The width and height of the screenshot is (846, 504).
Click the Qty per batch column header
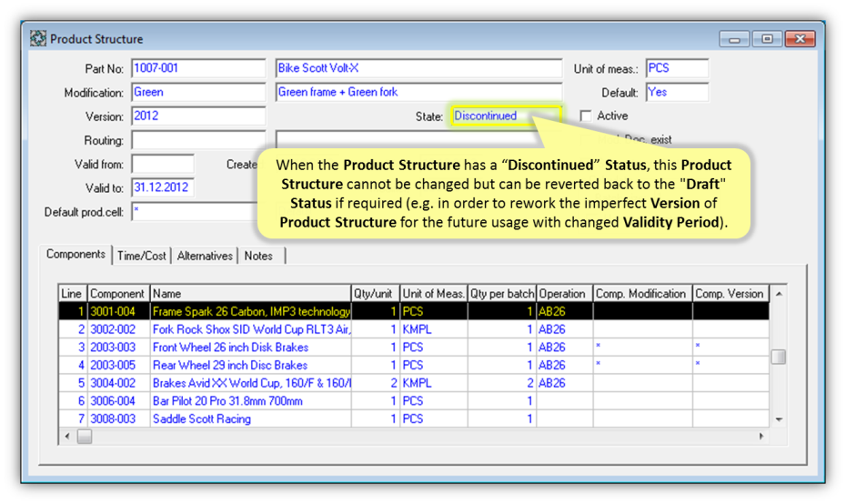pyautogui.click(x=502, y=294)
